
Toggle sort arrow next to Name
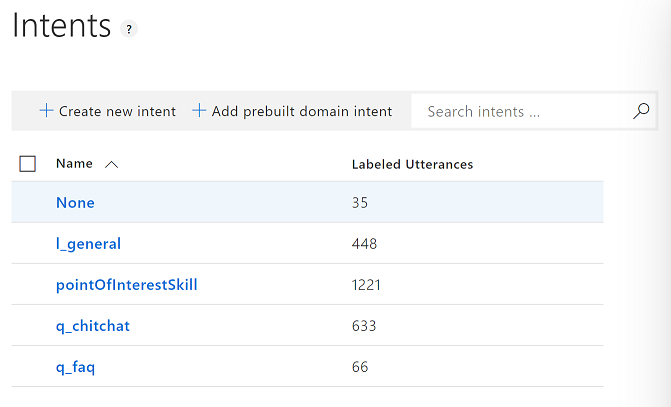111,164
